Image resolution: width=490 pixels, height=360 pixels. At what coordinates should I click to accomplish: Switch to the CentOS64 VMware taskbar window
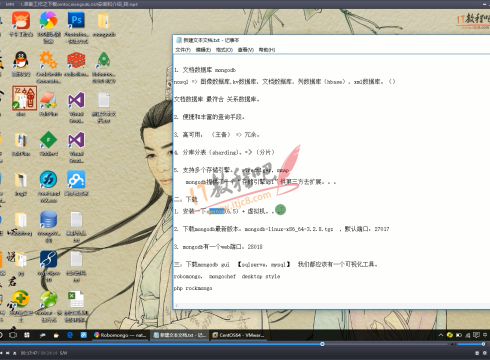click(x=239, y=335)
